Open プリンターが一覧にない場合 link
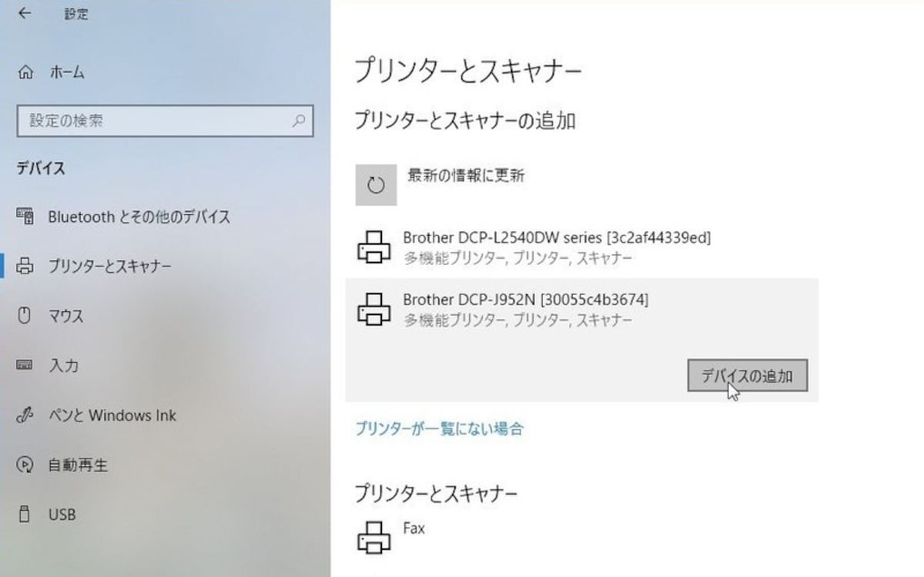The image size is (924, 577). pos(439,428)
